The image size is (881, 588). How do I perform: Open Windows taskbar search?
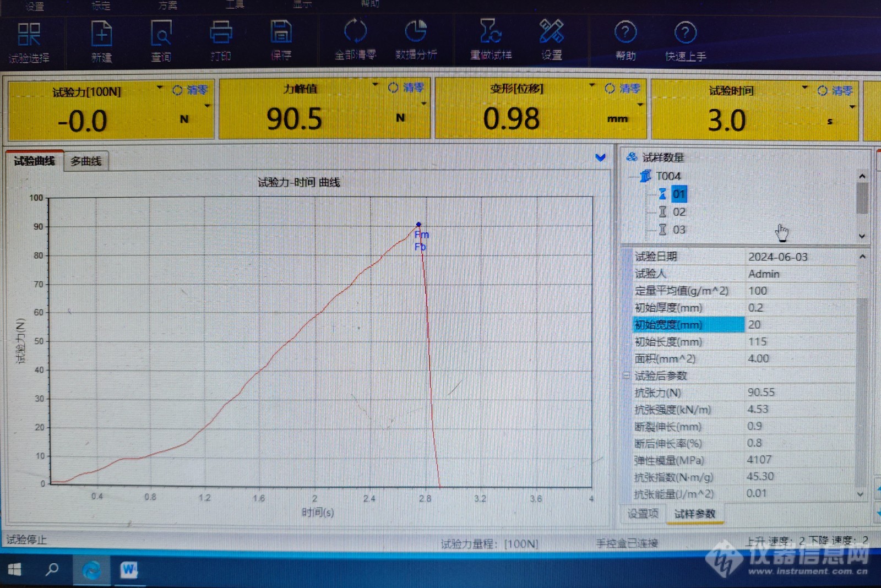click(52, 569)
